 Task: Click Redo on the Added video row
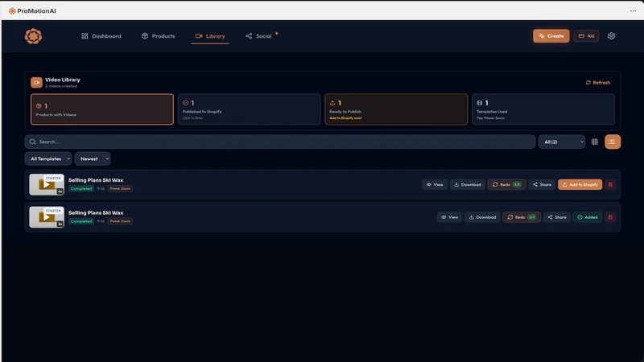(x=522, y=217)
